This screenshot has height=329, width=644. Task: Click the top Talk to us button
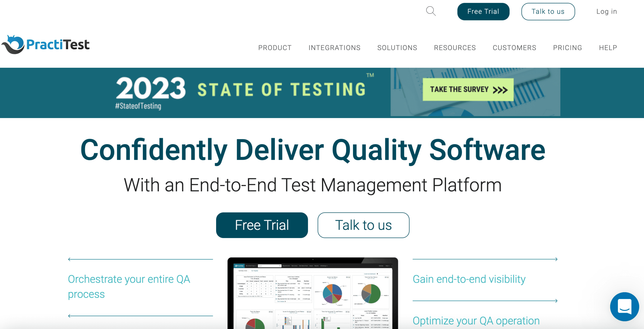coord(548,12)
